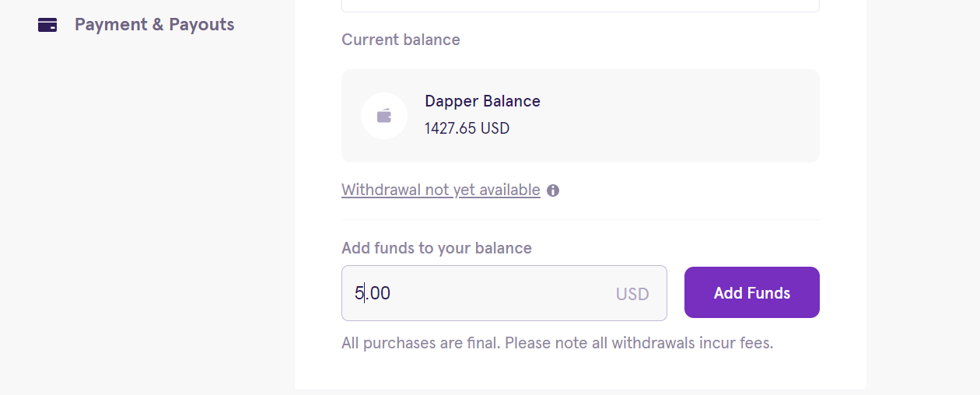
Task: Place cursor after '.00' in amount field
Action: (392, 293)
